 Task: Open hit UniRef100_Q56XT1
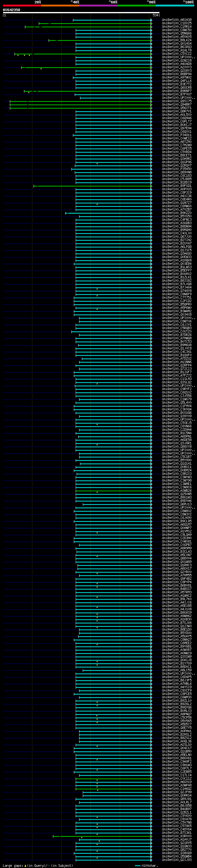coord(177,108)
